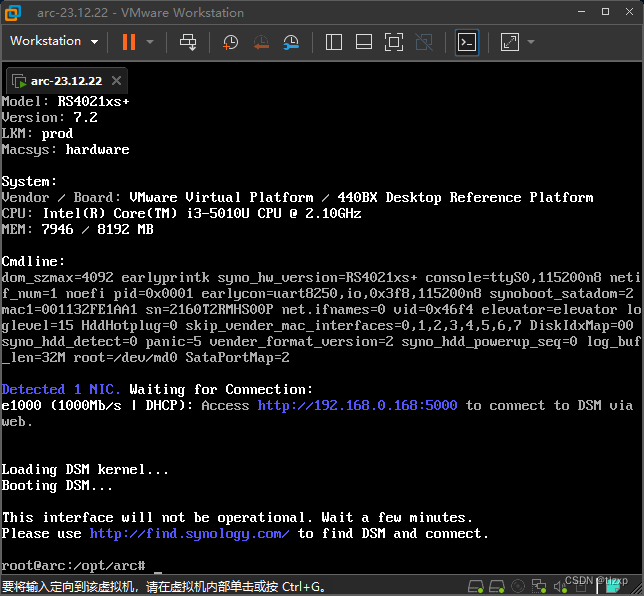Maximize the VMware Workstation window
This screenshot has width=644, height=596.
pos(605,12)
